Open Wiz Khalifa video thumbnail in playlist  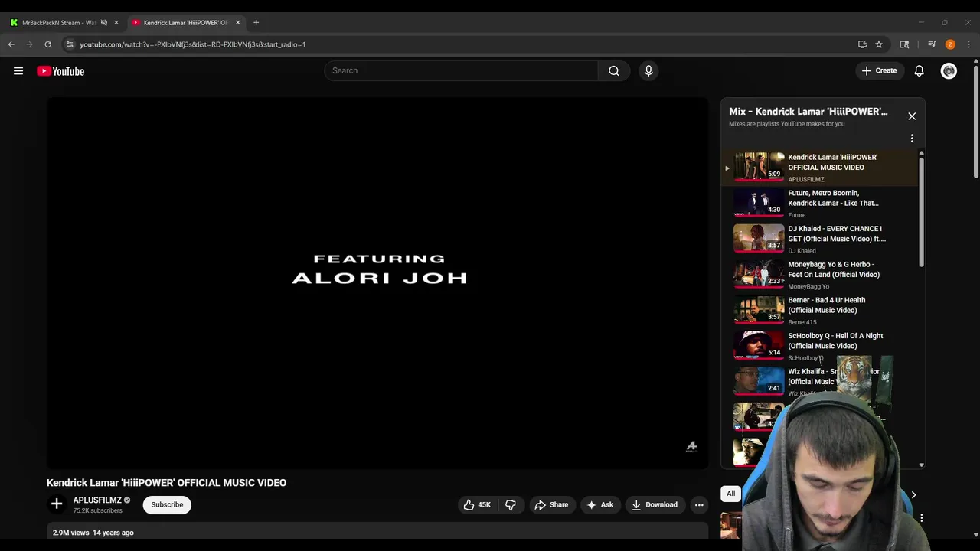759,381
